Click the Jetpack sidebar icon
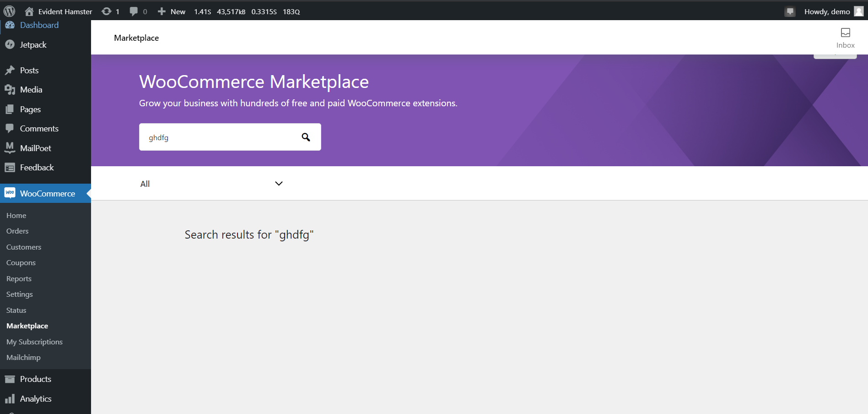868x414 pixels. [x=10, y=44]
